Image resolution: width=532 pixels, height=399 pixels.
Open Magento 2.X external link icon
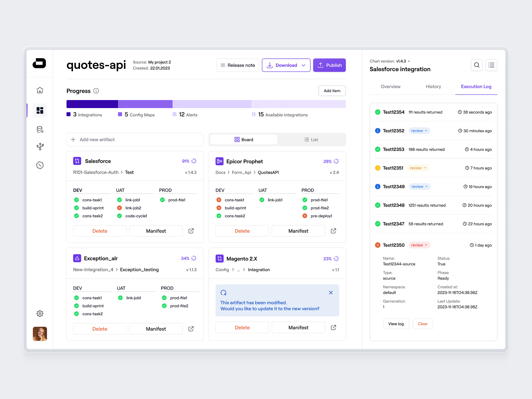(x=333, y=327)
